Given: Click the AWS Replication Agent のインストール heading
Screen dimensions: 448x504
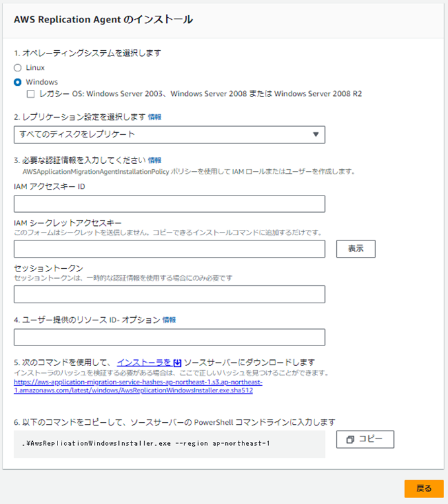Looking at the screenshot, I should pyautogui.click(x=103, y=20).
